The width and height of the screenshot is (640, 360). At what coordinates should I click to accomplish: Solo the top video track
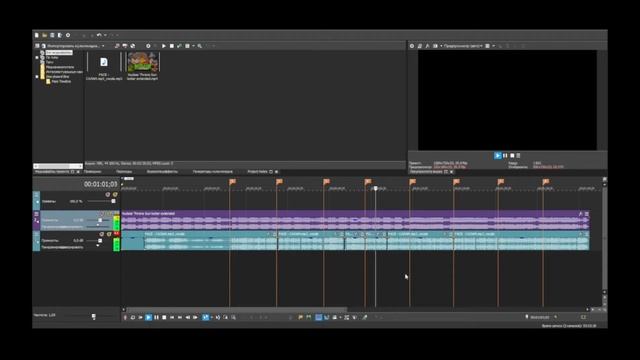(x=115, y=195)
